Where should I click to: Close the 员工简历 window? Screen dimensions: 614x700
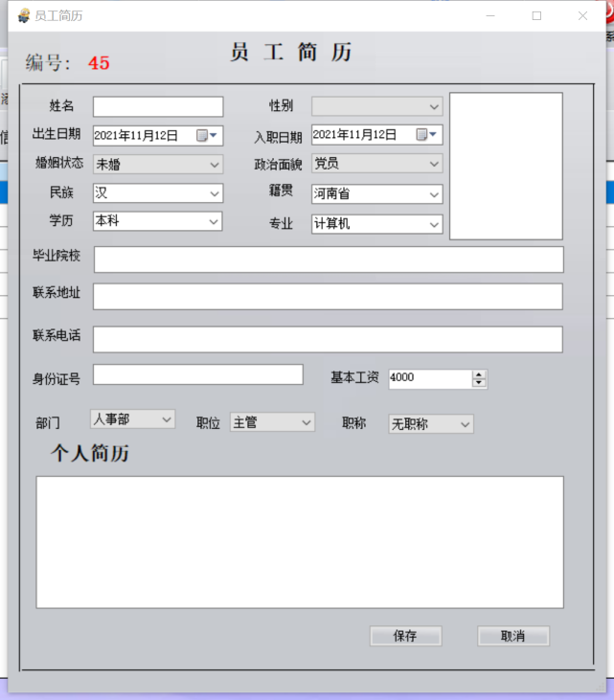pyautogui.click(x=582, y=15)
